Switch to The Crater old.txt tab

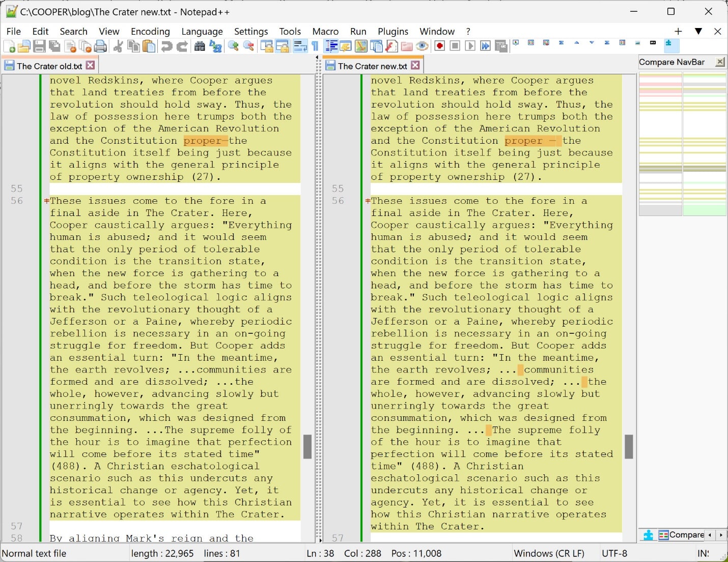[x=49, y=66]
